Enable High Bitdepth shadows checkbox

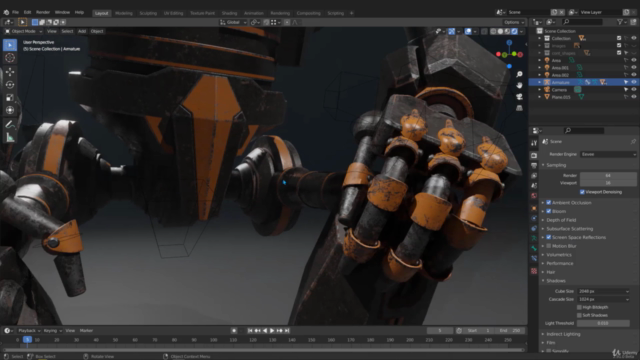pos(579,307)
